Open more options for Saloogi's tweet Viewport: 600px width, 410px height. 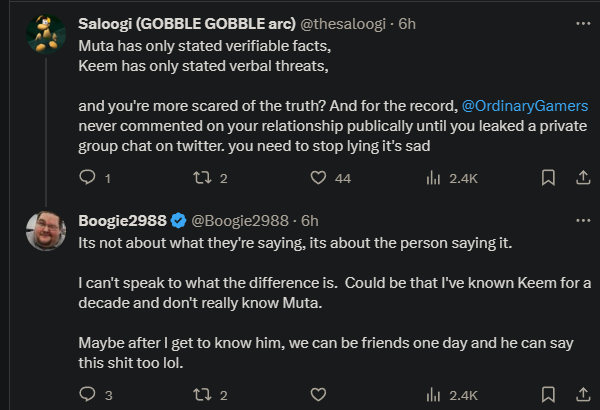point(581,22)
